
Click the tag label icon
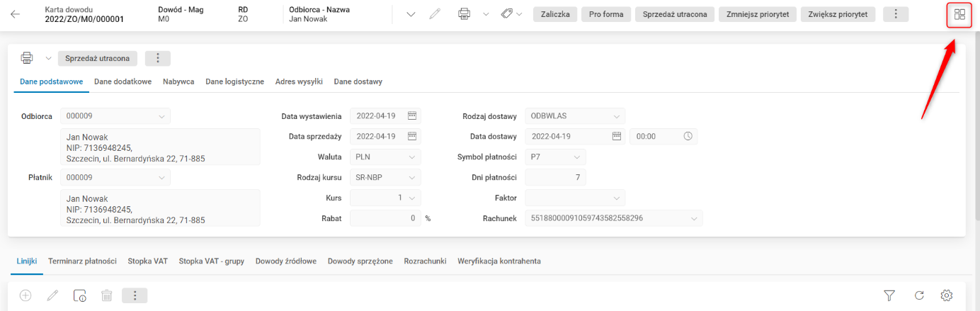click(507, 14)
